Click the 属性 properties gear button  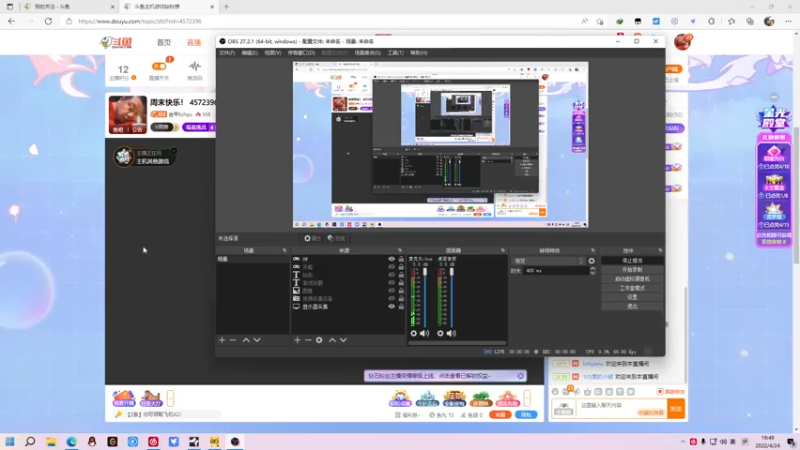(312, 238)
